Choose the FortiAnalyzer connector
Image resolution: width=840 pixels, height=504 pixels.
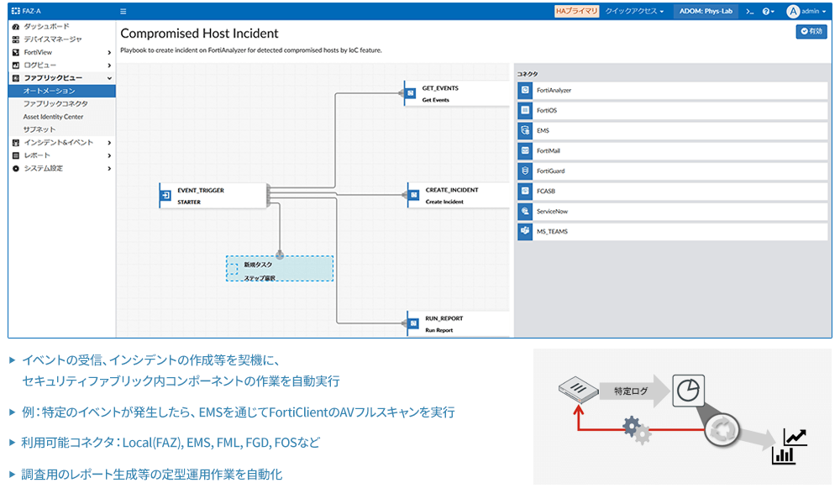tap(672, 90)
